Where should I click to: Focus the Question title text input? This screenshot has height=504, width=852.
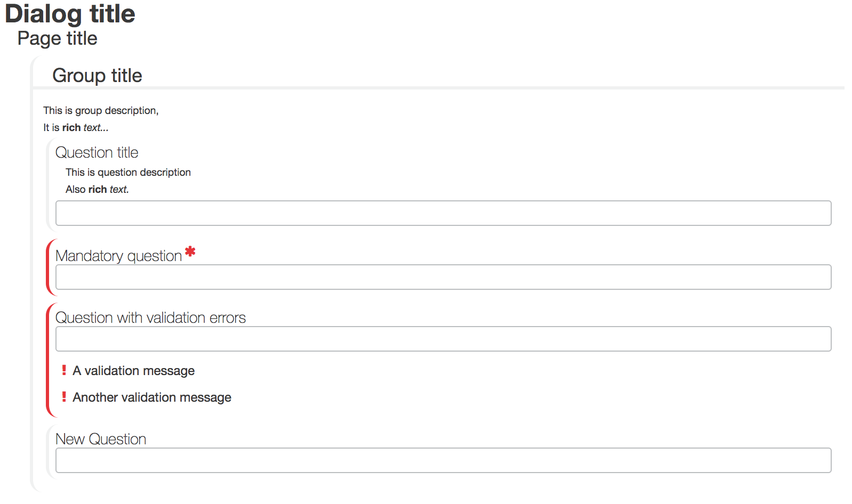[x=443, y=213]
